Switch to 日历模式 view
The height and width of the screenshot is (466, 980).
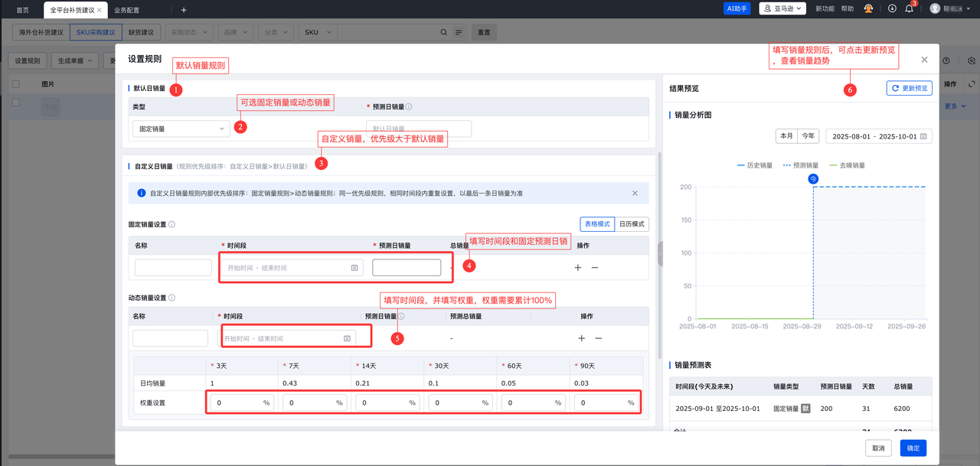click(632, 224)
